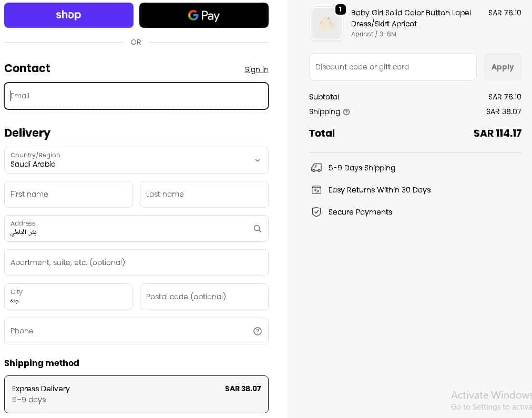
Task: Click the Easy Returns box icon
Action: click(x=316, y=190)
